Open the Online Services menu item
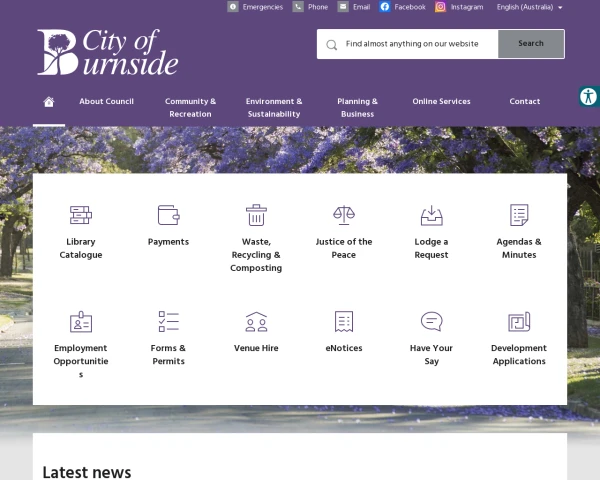The image size is (600, 480). [x=441, y=102]
